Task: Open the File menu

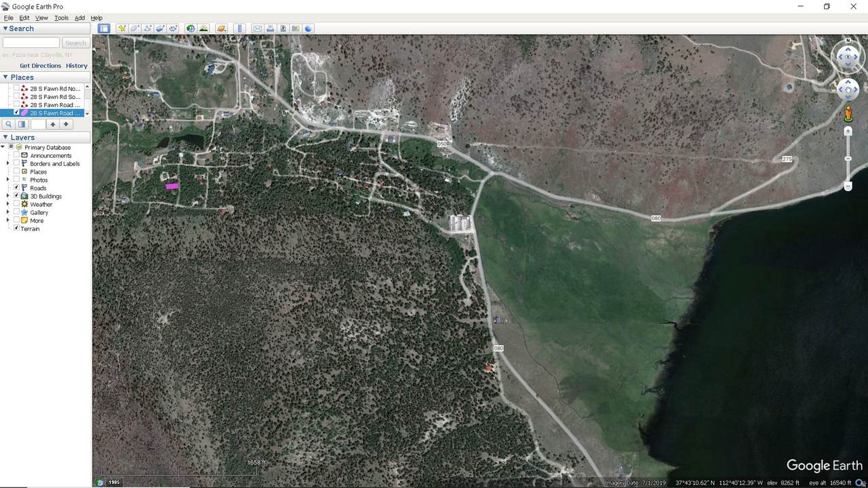Action: pyautogui.click(x=9, y=18)
